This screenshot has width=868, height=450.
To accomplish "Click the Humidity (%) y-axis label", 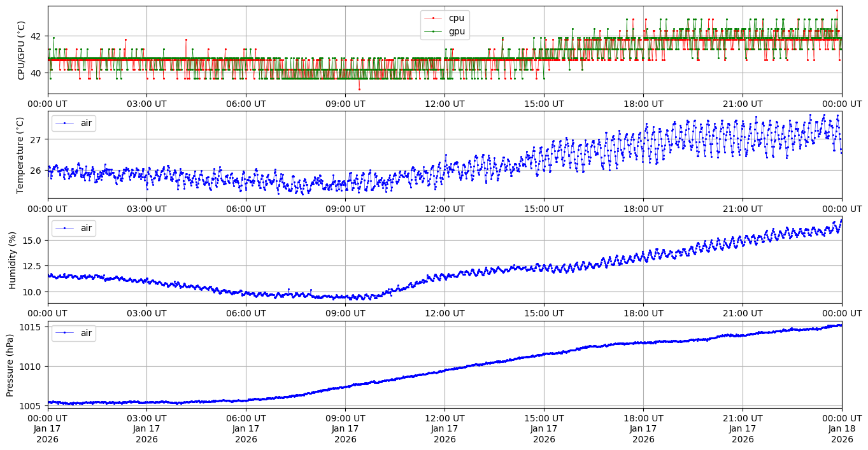I will tap(11, 260).
